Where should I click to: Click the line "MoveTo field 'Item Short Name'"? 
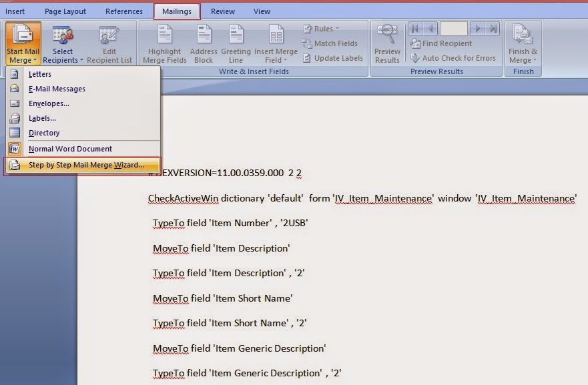click(x=223, y=298)
